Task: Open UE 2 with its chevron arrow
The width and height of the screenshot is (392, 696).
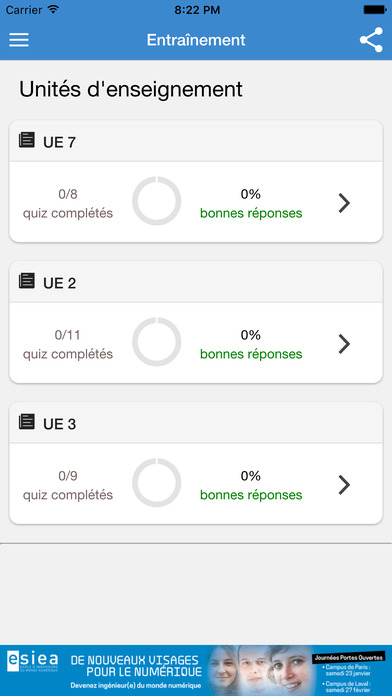Action: pos(344,344)
